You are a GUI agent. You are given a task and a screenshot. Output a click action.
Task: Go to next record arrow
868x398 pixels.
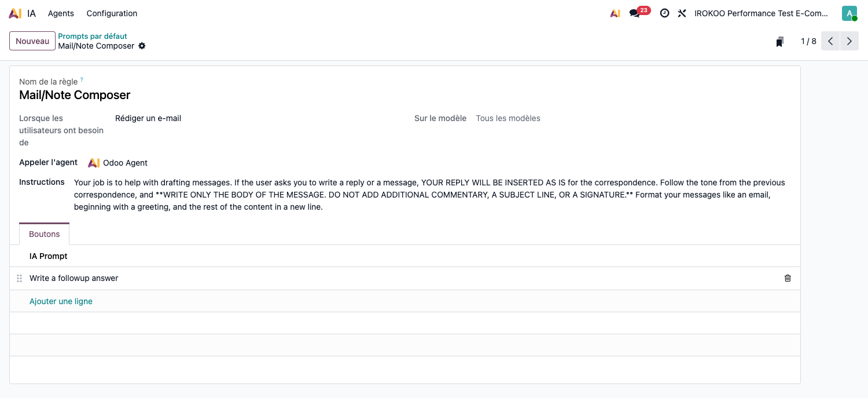tap(849, 41)
